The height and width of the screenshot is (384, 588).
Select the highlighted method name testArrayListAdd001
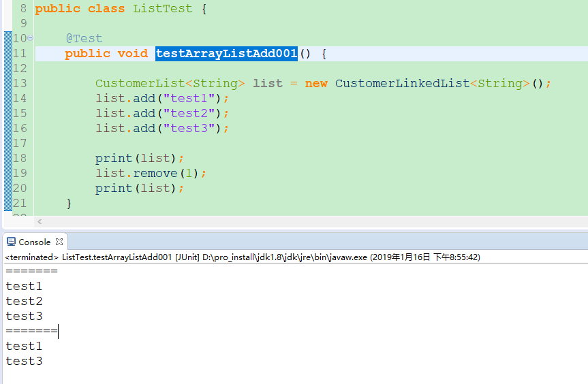pos(226,54)
